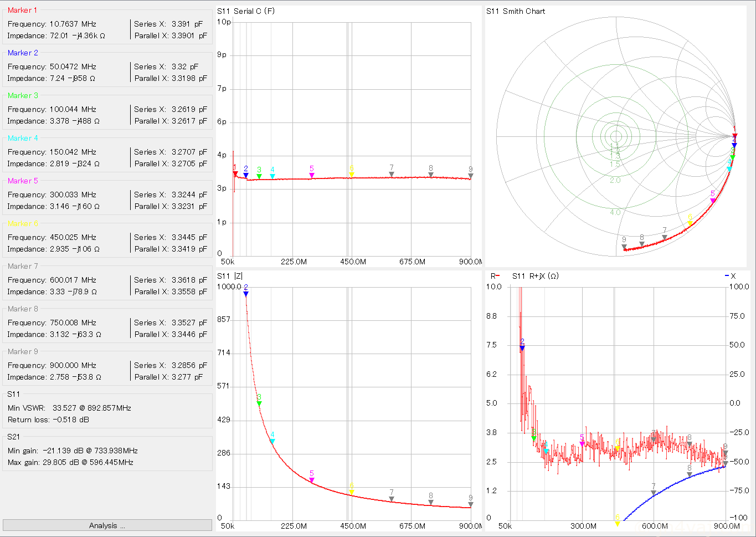This screenshot has width=756, height=537.
Task: Select yellow marker 6 on the Smith Chart
Action: coord(690,223)
